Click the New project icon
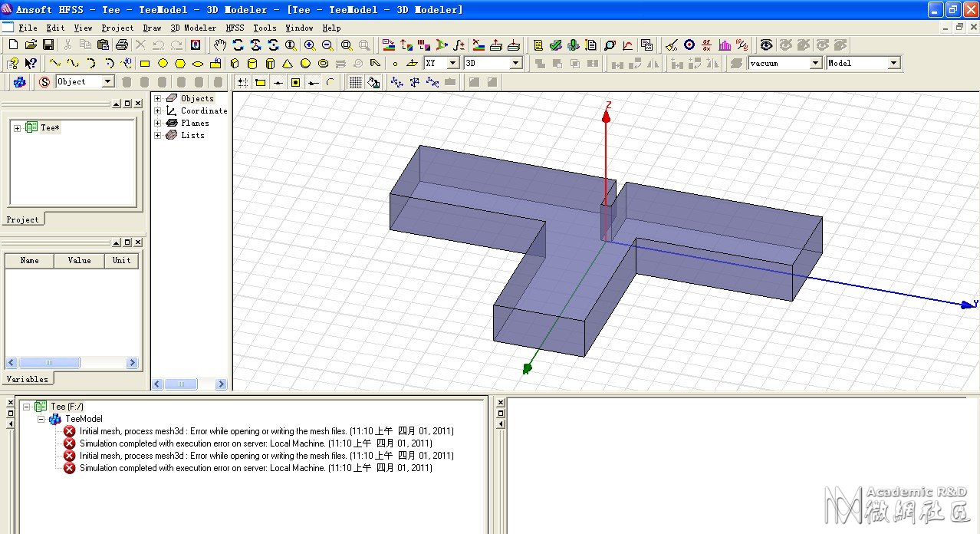Screen dimensions: 980x534 point(13,45)
